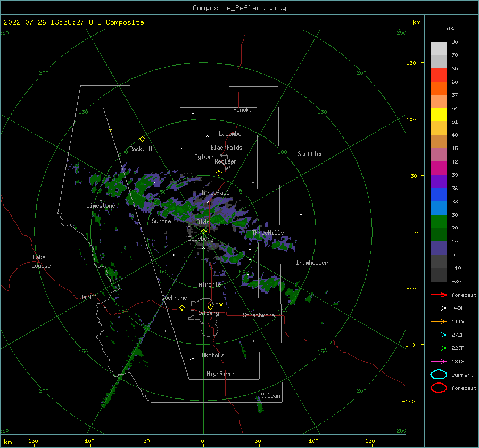Click the yellow diamond marker near RockyMH
479x448 pixels.
tap(142, 139)
